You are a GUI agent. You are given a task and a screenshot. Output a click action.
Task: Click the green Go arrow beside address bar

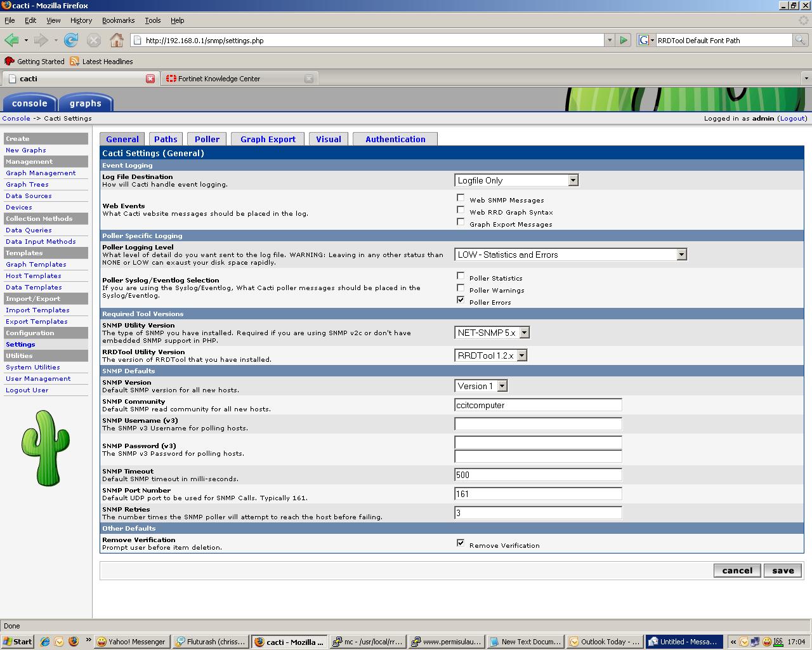pyautogui.click(x=623, y=40)
